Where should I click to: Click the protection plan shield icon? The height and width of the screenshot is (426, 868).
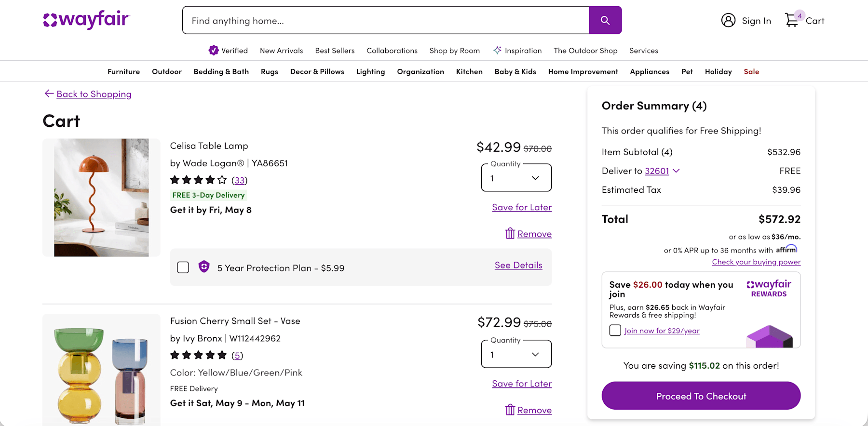204,267
